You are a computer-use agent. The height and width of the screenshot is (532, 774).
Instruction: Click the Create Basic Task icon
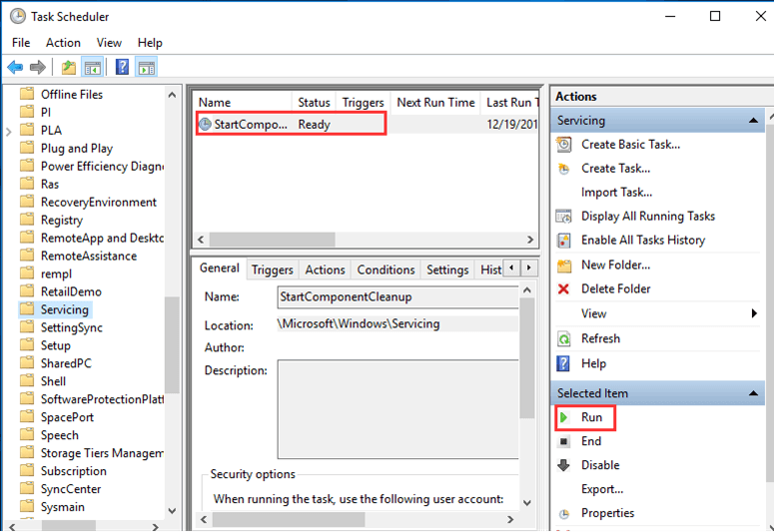click(563, 145)
